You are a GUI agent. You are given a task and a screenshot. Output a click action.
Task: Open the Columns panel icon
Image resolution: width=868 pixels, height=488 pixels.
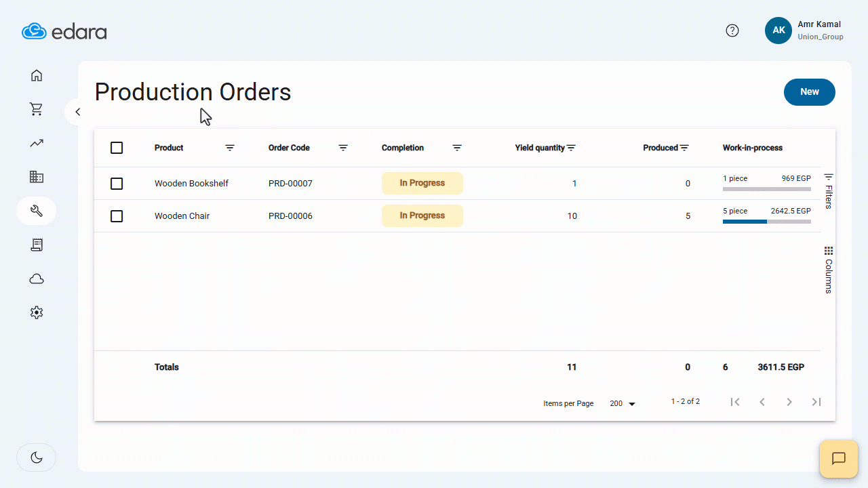click(828, 251)
